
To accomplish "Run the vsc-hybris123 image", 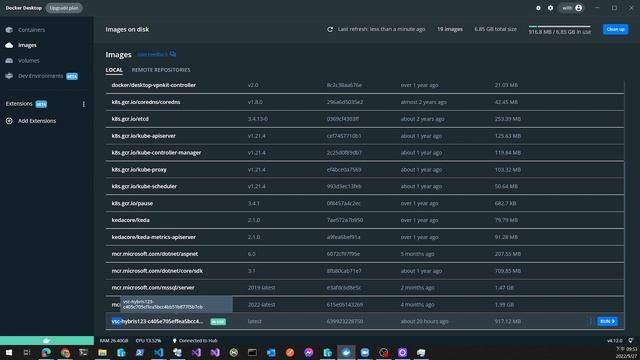I will pyautogui.click(x=607, y=322).
